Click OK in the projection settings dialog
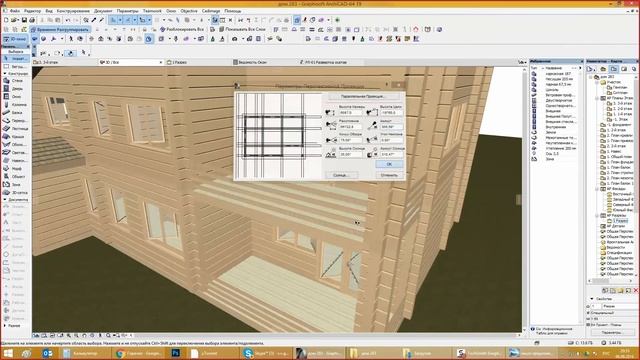This screenshot has height=360, width=640. [389, 164]
